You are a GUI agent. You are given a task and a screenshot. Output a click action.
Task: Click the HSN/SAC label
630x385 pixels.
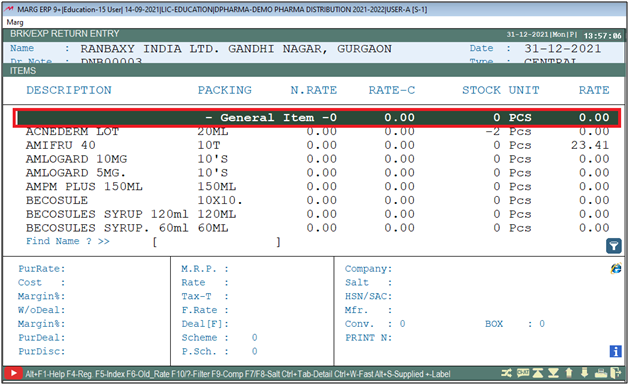(x=368, y=297)
